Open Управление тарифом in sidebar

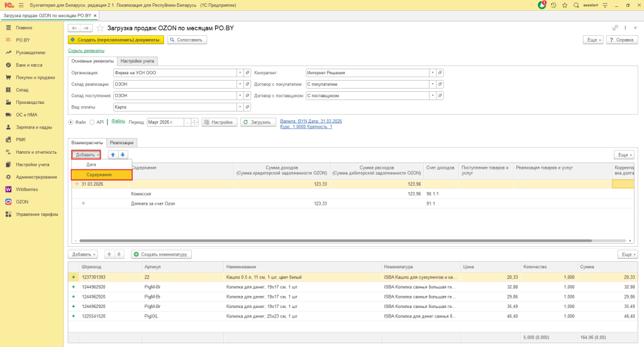pos(36,214)
